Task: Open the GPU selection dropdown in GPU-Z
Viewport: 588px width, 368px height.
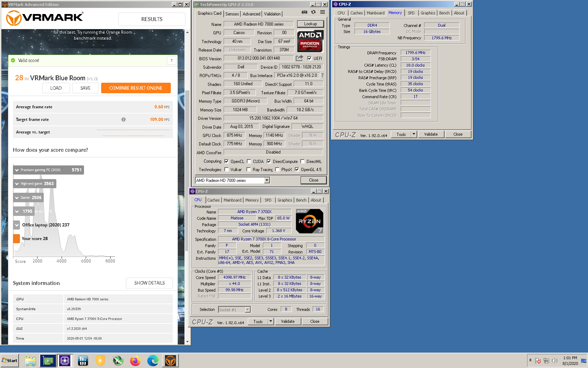Action: point(267,180)
